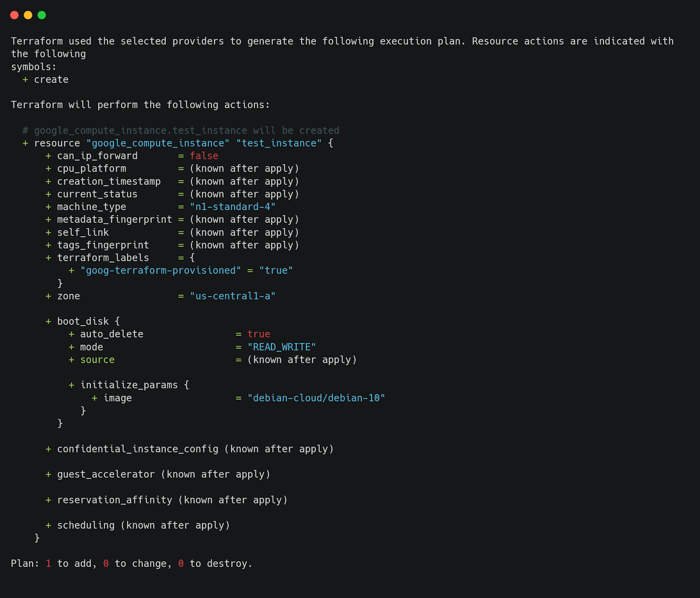This screenshot has height=598, width=700.
Task: Click the "cpu_platform" attribute name
Action: [x=91, y=169]
